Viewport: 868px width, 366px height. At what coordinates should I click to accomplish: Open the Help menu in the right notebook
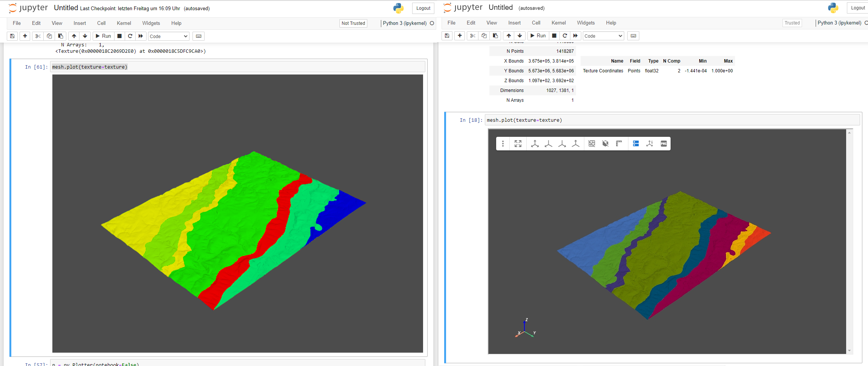coord(611,23)
